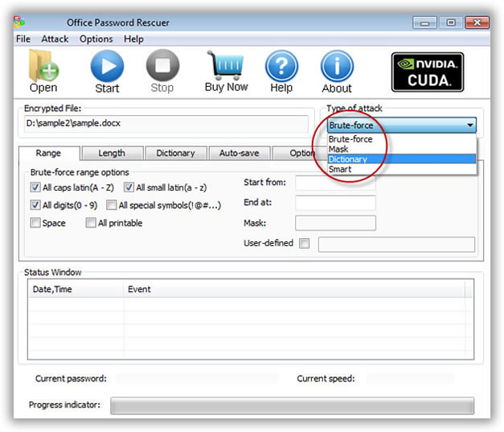The height and width of the screenshot is (432, 504).
Task: Toggle All small latin(a - z) checkbox
Action: (129, 187)
